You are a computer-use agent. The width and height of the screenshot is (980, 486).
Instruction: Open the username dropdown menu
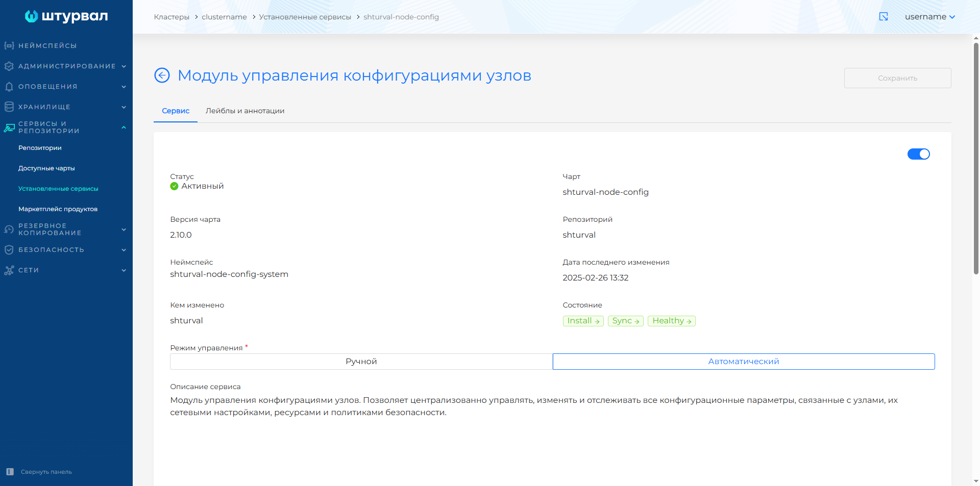pos(929,17)
